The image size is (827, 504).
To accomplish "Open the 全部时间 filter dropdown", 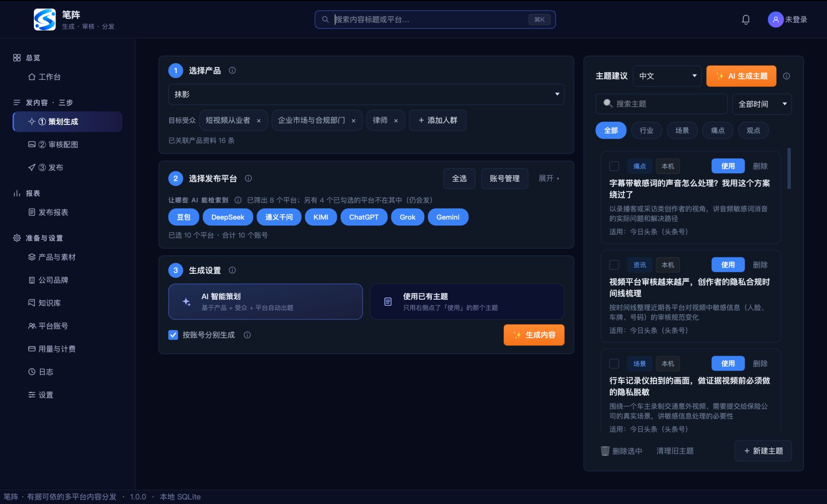I will (x=762, y=104).
